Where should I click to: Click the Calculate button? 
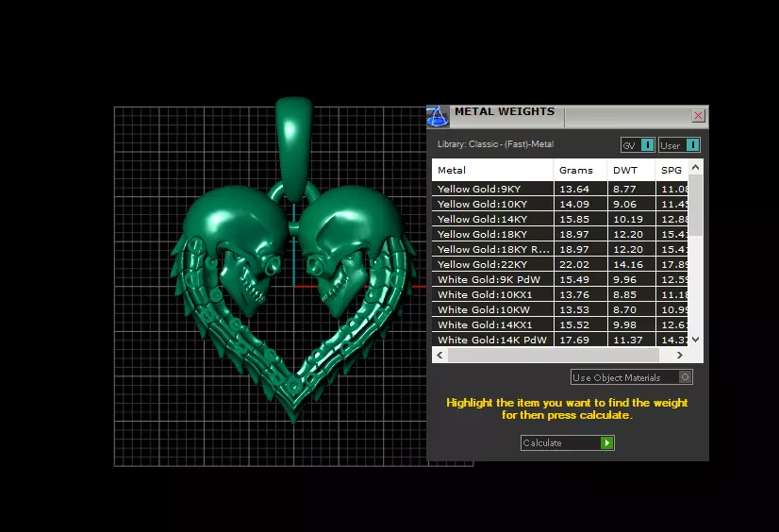pos(568,442)
